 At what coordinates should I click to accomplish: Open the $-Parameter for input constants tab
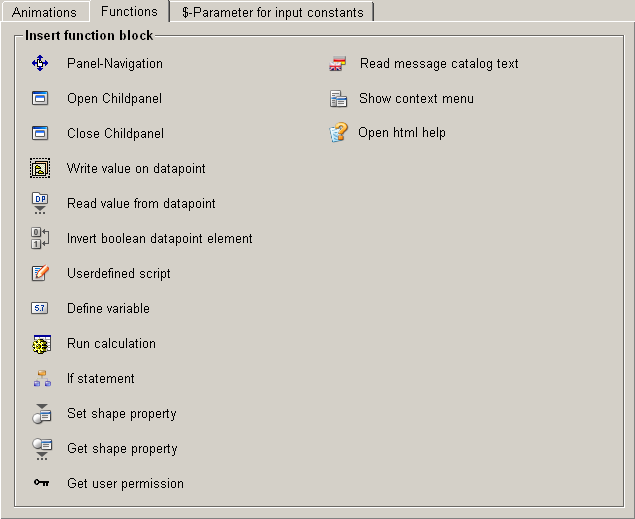click(272, 13)
